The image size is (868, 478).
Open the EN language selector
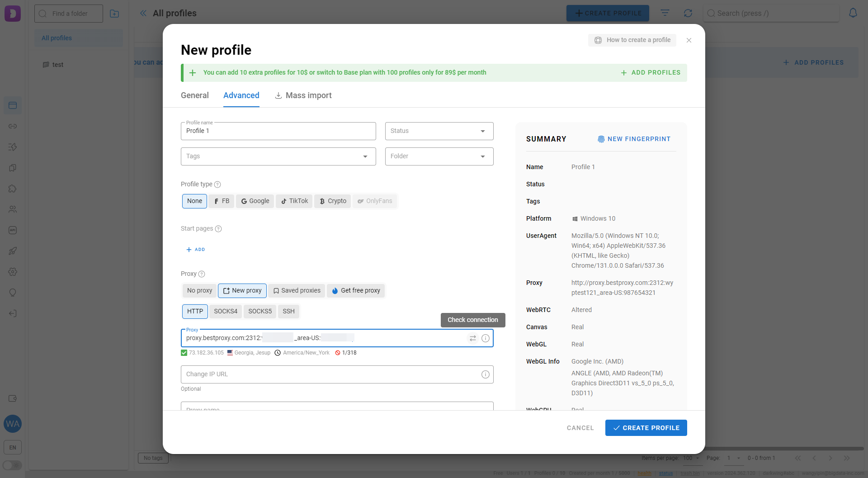coord(13,448)
